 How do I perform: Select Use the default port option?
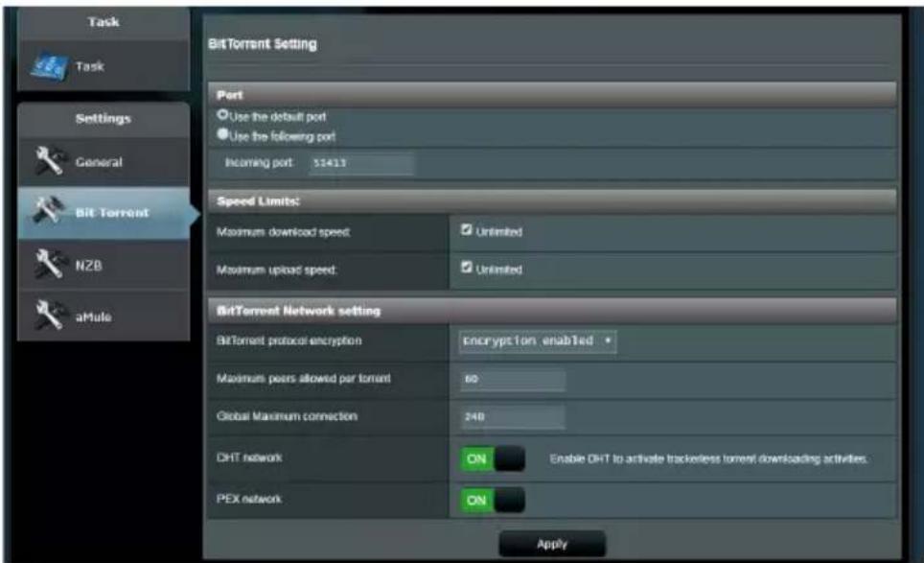pos(222,114)
